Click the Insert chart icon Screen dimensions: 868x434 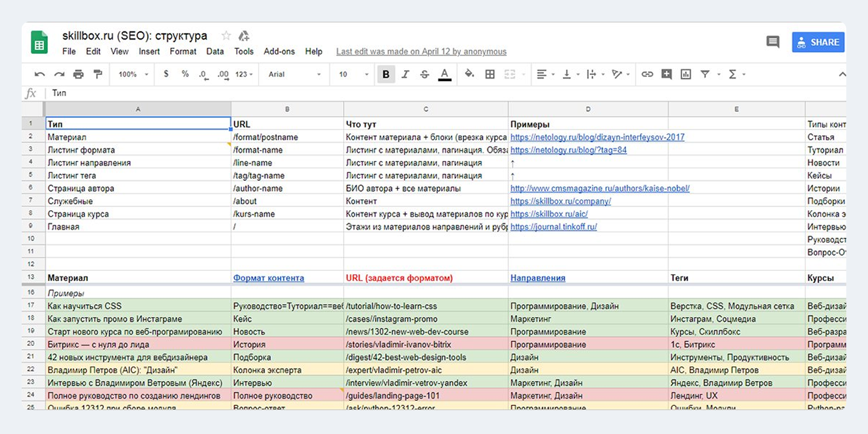coord(686,75)
